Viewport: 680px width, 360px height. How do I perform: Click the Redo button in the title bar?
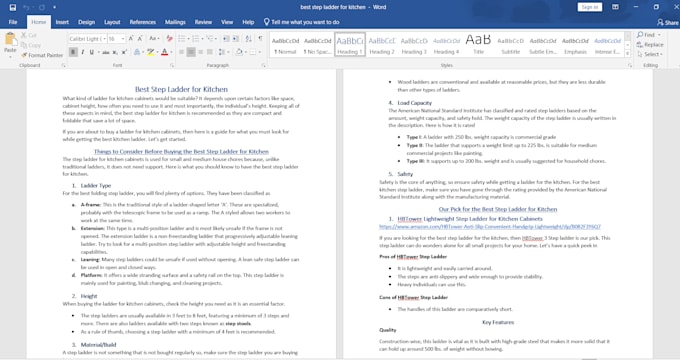coord(42,7)
